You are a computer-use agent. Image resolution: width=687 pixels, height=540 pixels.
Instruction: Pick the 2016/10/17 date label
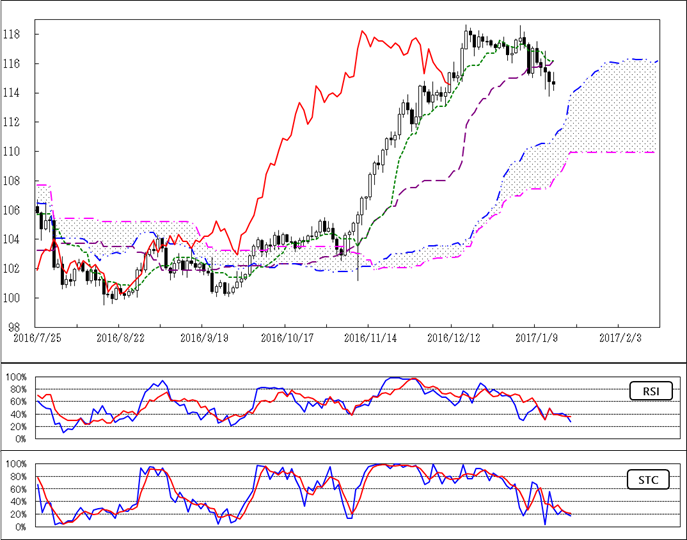(286, 339)
